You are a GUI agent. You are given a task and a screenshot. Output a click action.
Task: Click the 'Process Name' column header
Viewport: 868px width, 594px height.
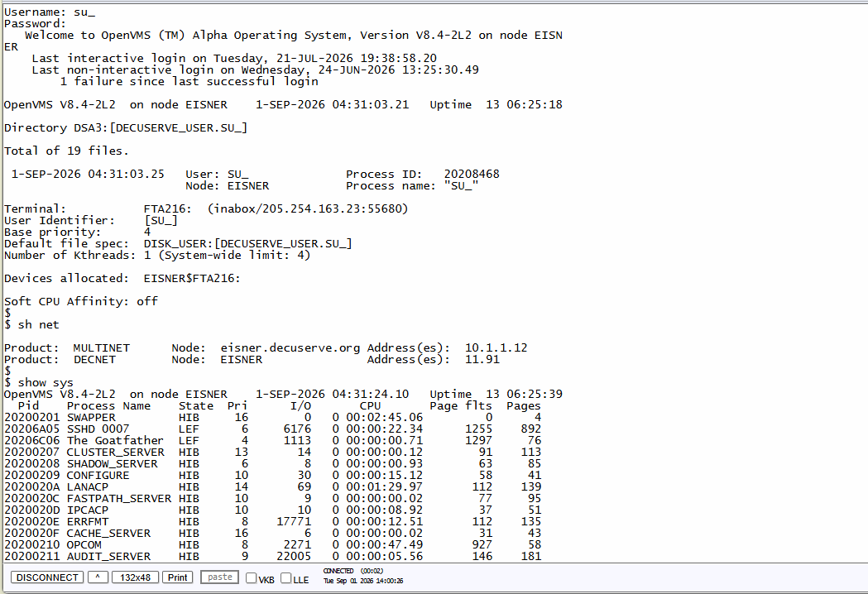tap(108, 405)
